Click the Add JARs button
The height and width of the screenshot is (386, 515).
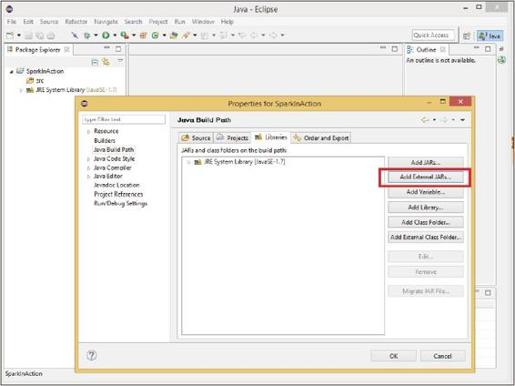(425, 162)
